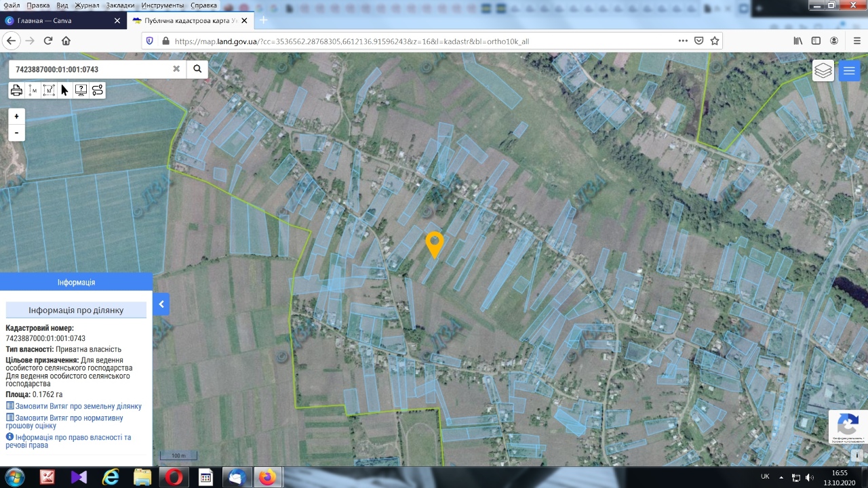This screenshot has width=868, height=488.
Task: Select the measure distance tool
Action: point(33,90)
